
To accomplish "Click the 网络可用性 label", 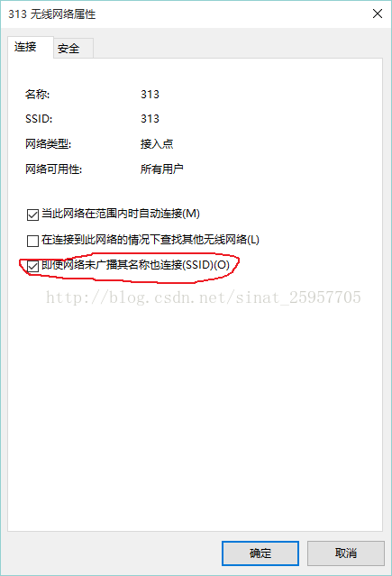I will point(53,169).
